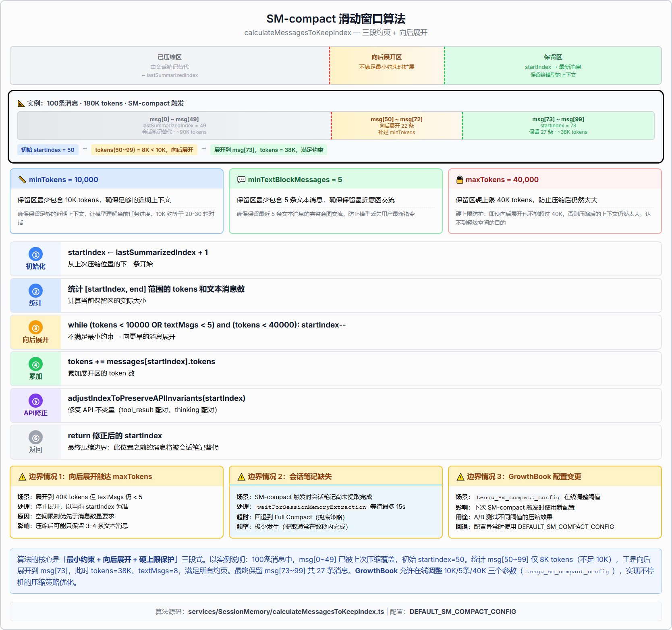Click adjustIndexToPreserveAPIInvariants(startIndex) line

156,398
